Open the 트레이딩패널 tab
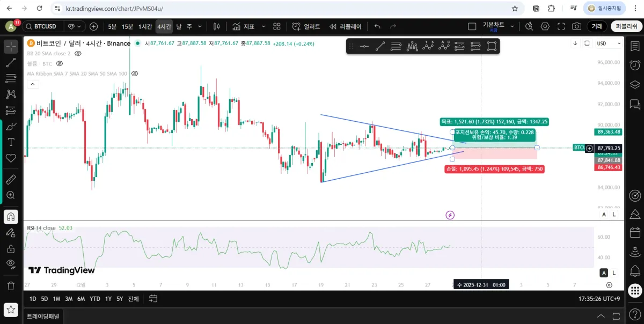The width and height of the screenshot is (644, 324). pyautogui.click(x=43, y=316)
